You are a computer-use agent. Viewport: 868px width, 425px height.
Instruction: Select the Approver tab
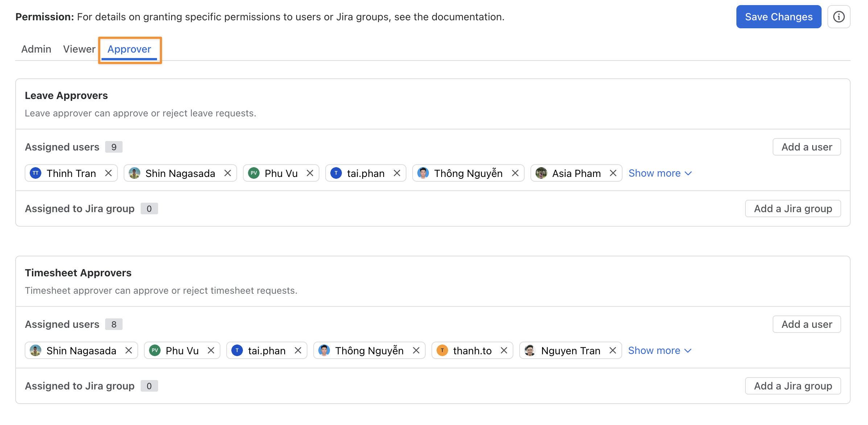(x=129, y=49)
